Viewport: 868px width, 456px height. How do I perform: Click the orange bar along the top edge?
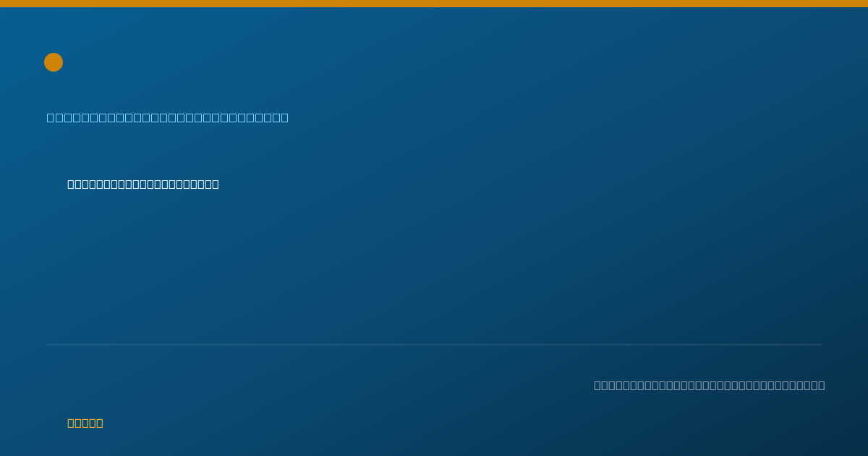point(434,4)
